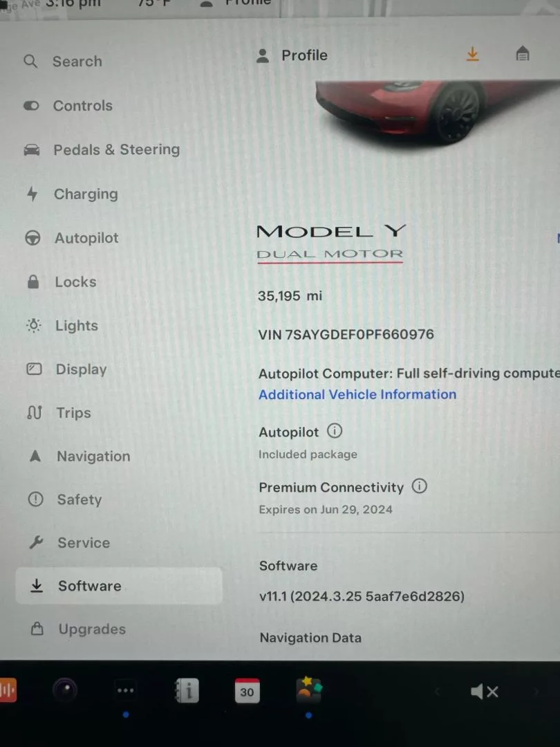Viewport: 560px width, 747px height.
Task: Open the calendar app showing 30
Action: (x=247, y=691)
